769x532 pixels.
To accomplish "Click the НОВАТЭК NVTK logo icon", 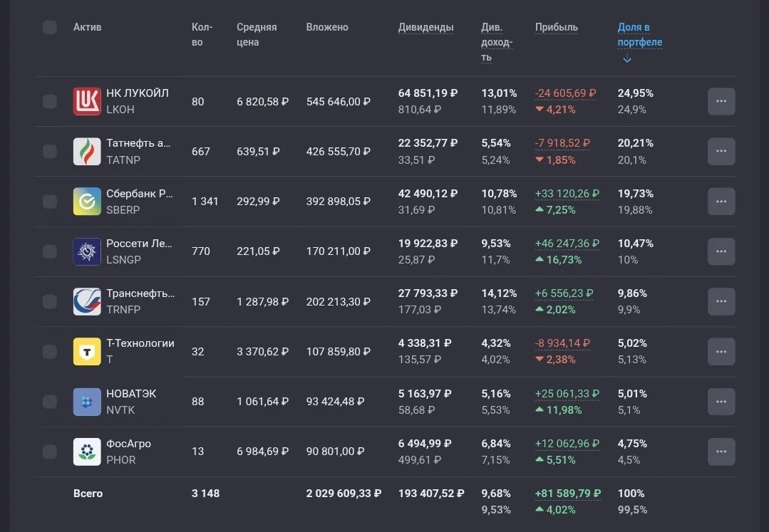I will tap(87, 402).
